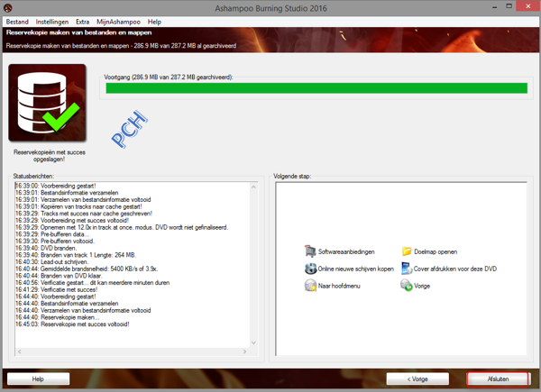Screen dimensions: 541x392
Task: Click the Naar hoofdmenu disc icon
Action: [310, 286]
